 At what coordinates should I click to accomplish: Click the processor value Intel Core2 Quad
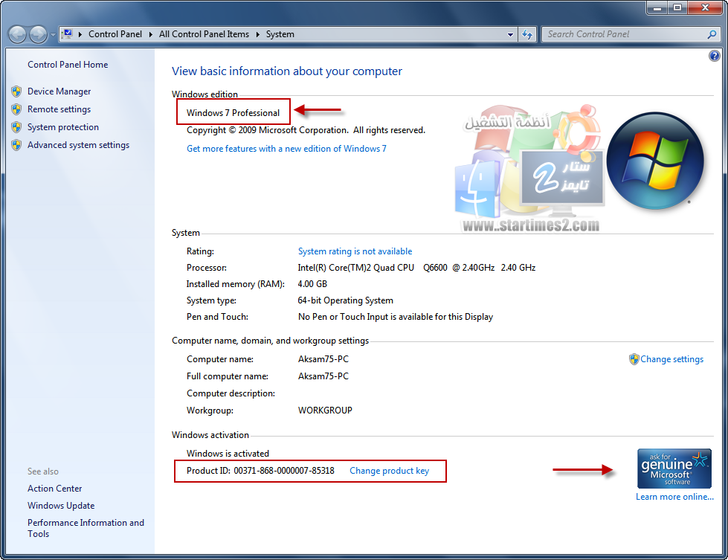pos(416,268)
